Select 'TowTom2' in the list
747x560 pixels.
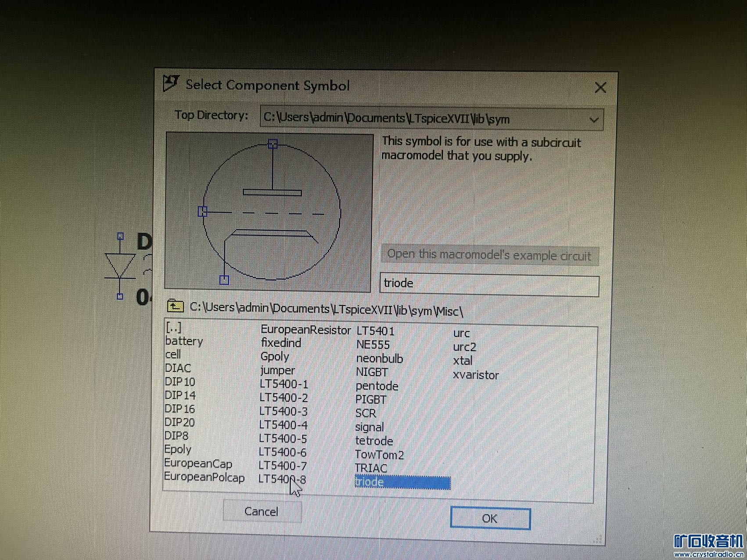[379, 455]
